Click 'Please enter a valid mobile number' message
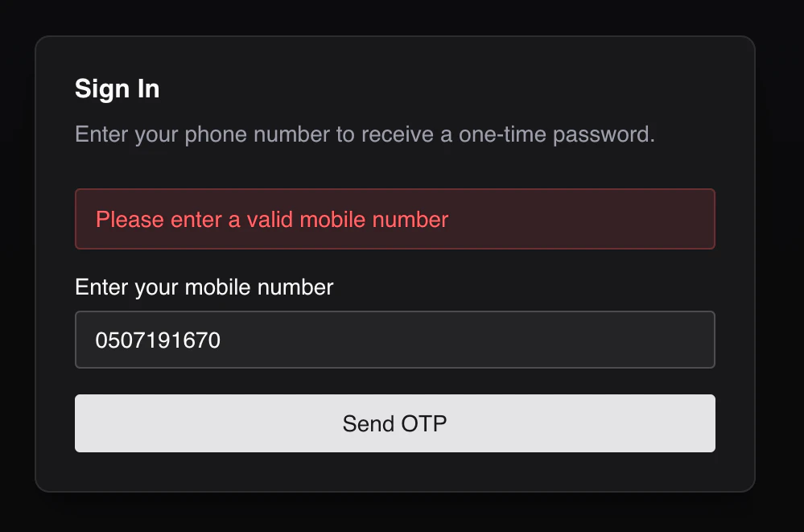 (271, 219)
